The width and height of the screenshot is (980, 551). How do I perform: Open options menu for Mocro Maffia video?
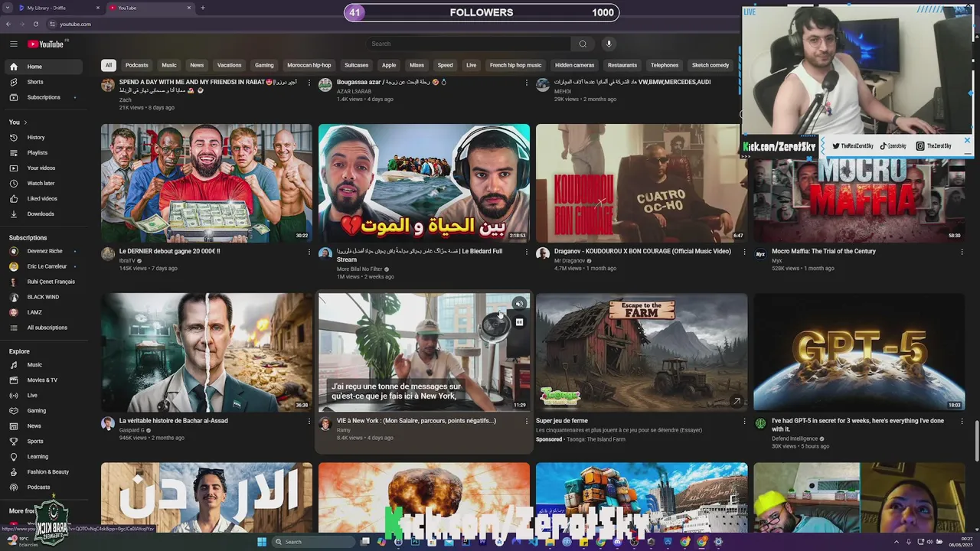coord(962,252)
